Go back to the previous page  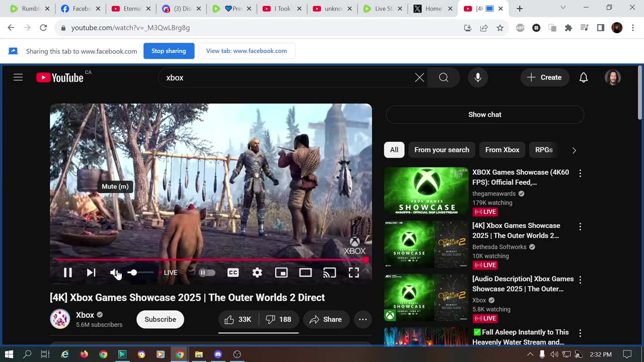tap(11, 28)
